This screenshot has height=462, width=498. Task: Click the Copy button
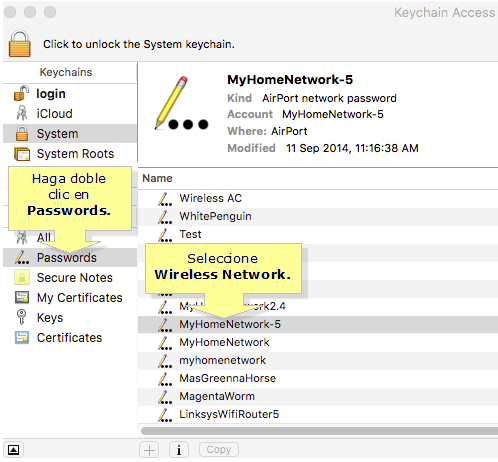(x=219, y=450)
